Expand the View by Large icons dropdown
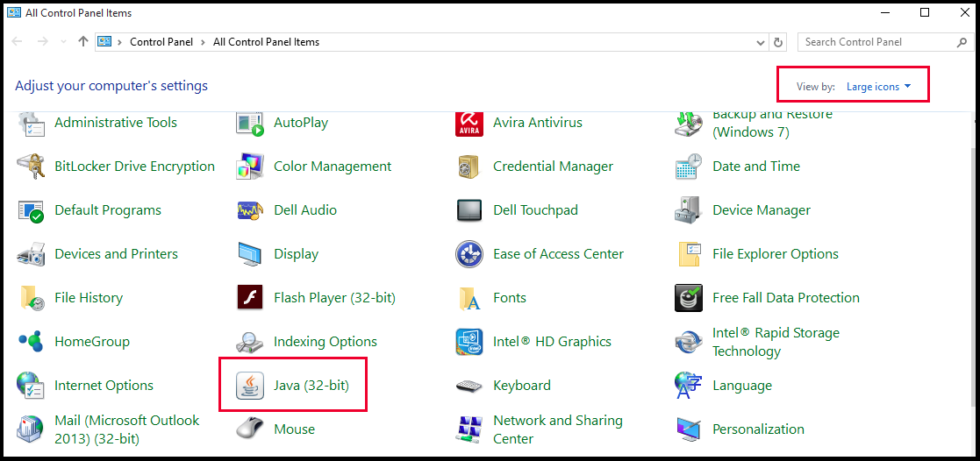Viewport: 980px width, 461px height. (x=879, y=87)
